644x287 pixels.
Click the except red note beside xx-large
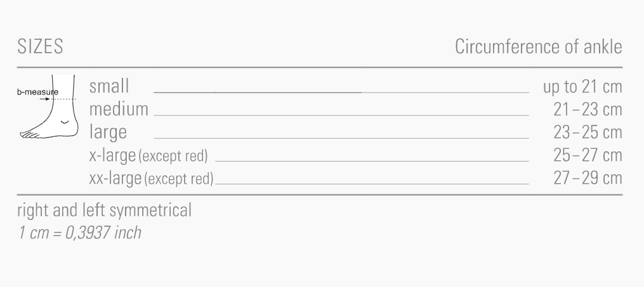tap(179, 179)
